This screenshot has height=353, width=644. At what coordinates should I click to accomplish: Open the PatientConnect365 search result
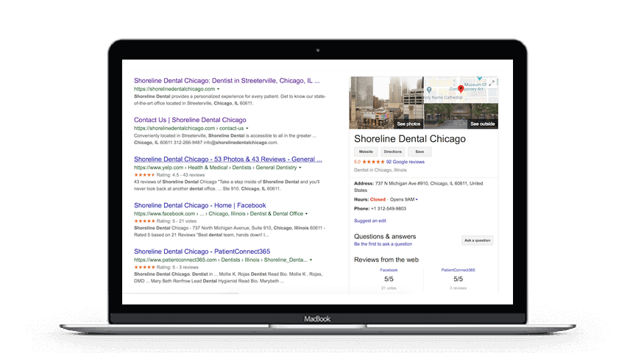coord(202,252)
